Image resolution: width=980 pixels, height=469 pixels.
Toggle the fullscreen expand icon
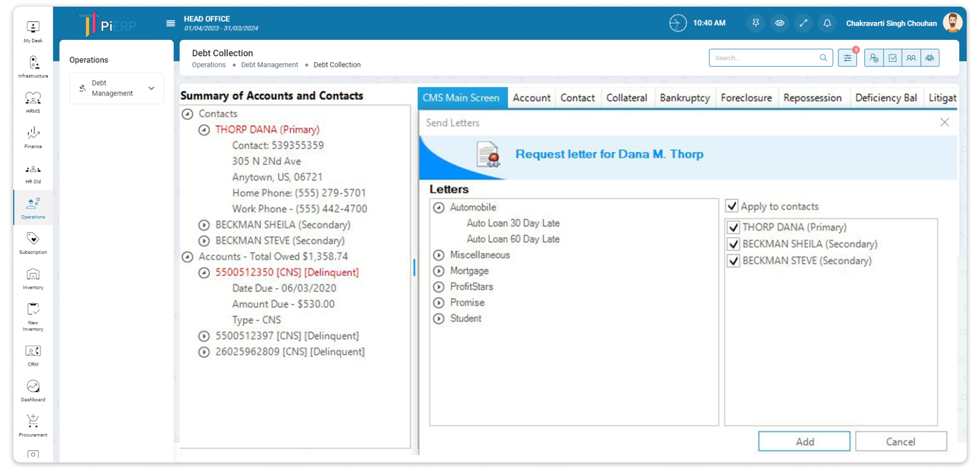tap(803, 23)
